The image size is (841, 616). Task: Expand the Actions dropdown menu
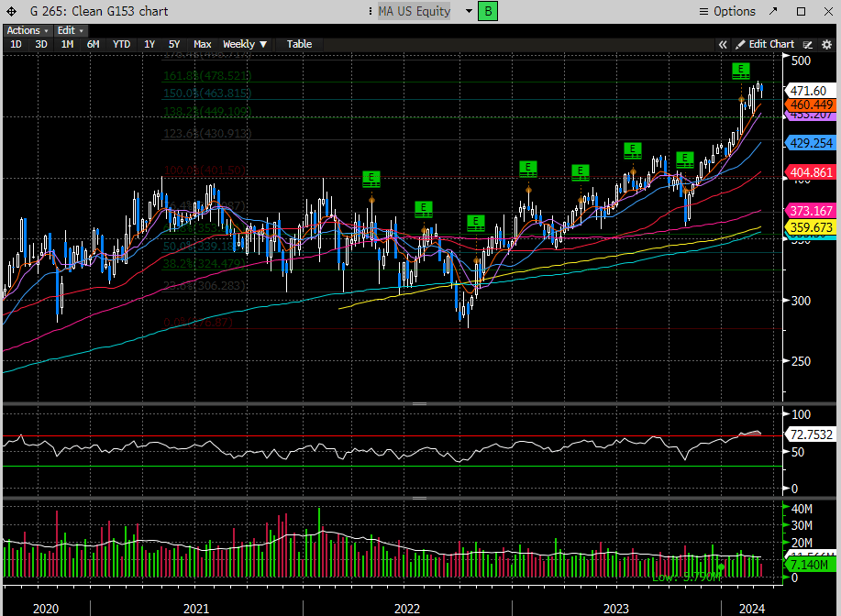28,30
